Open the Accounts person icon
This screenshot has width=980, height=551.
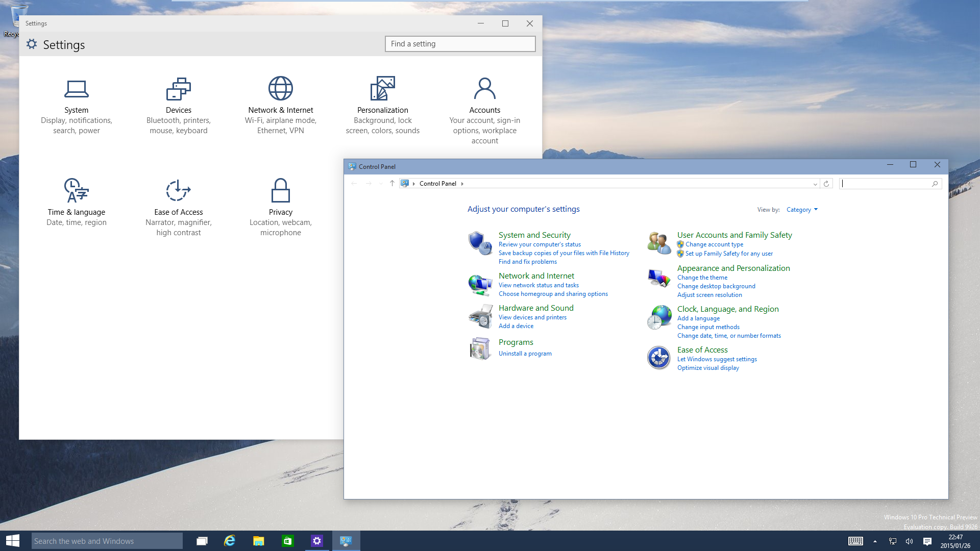(485, 88)
